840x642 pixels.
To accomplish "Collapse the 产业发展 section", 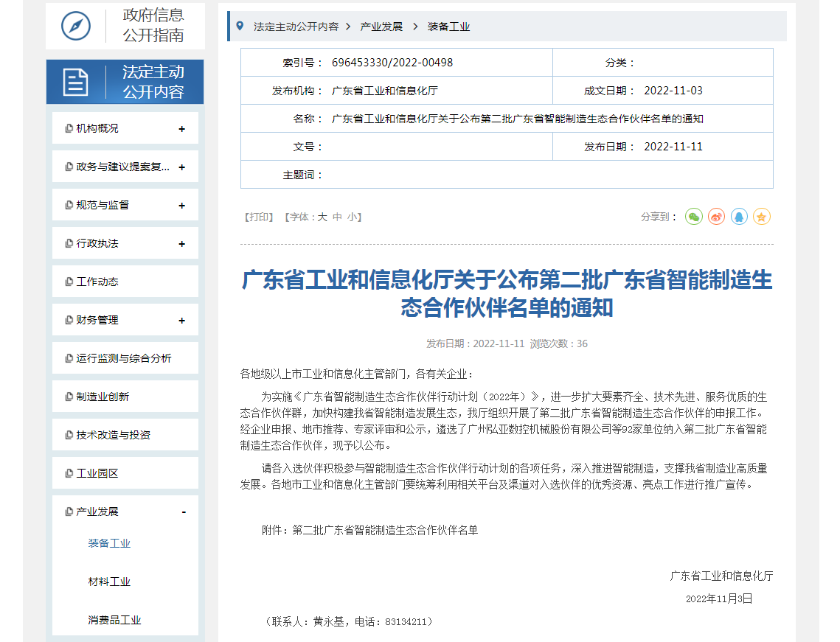I will [184, 512].
